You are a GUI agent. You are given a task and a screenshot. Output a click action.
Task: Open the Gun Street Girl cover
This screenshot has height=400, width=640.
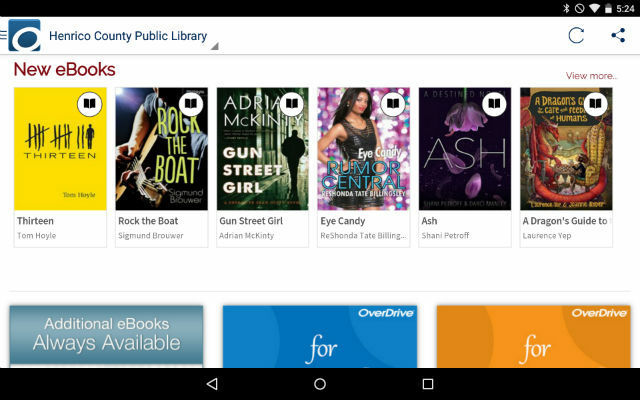point(263,149)
